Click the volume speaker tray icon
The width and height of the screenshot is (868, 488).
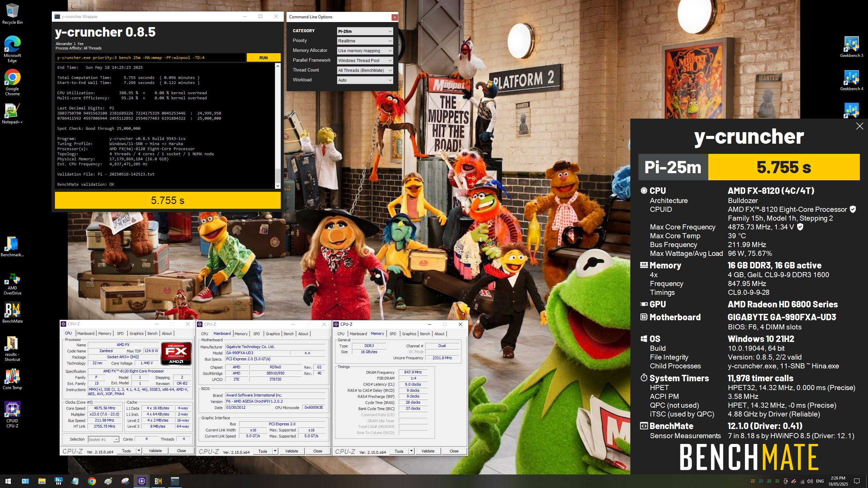[x=810, y=481]
